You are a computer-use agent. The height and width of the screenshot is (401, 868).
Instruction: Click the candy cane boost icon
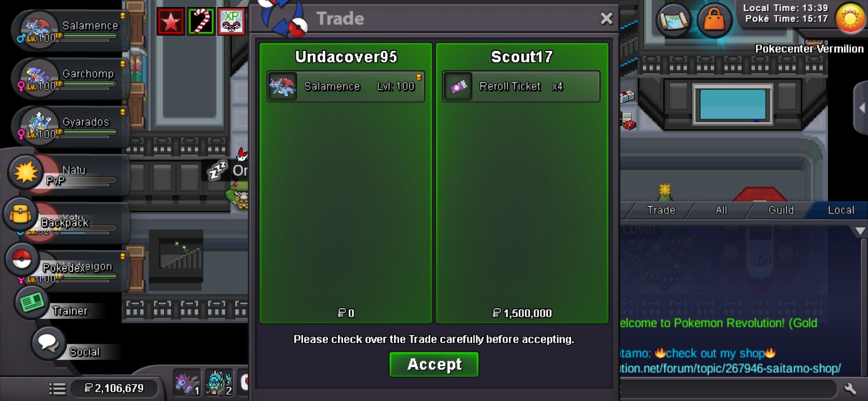tap(201, 22)
